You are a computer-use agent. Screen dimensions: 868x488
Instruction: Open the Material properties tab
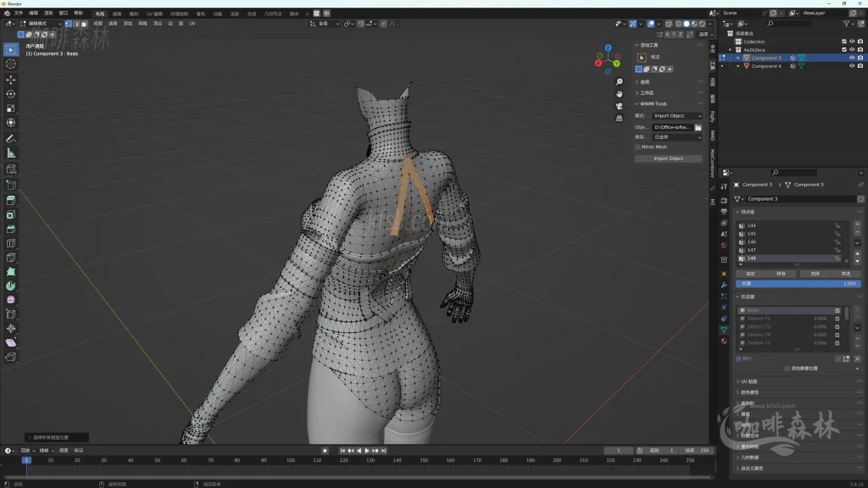point(724,341)
